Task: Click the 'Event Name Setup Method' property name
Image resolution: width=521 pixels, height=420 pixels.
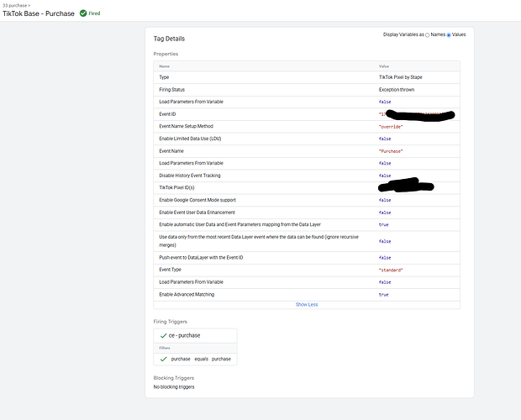Action: coord(186,126)
